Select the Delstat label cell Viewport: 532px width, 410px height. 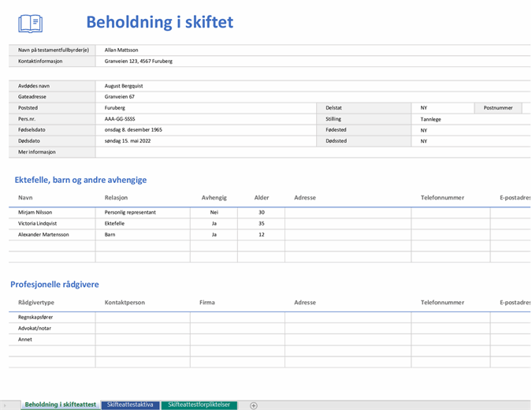pyautogui.click(x=363, y=108)
